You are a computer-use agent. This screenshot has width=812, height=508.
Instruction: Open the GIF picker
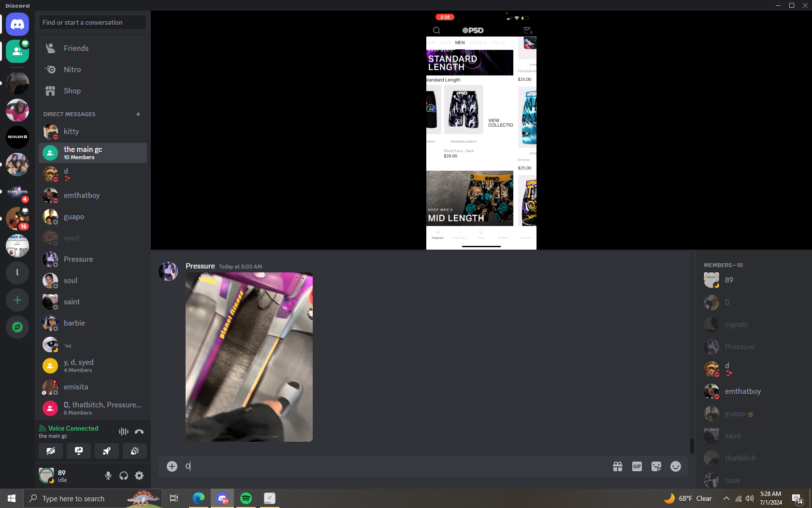point(637,466)
